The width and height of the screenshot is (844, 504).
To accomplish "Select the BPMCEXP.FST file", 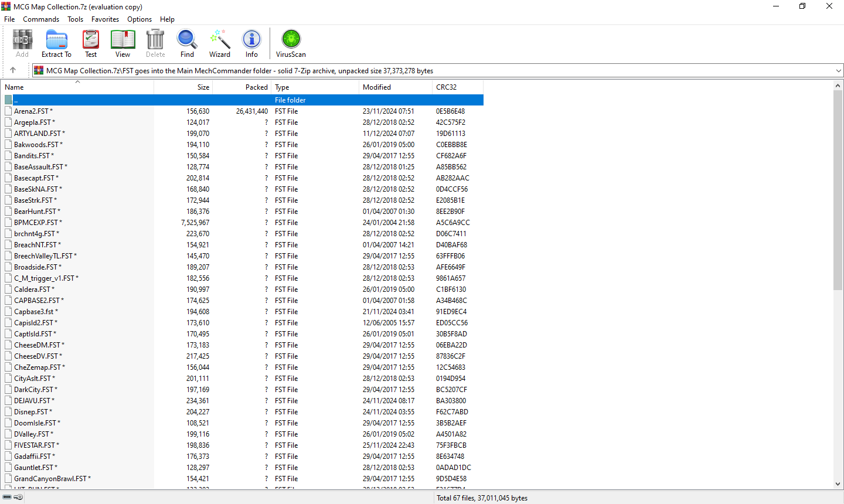I will click(x=36, y=223).
